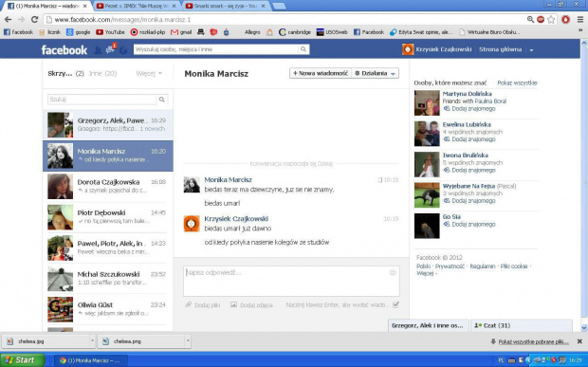Open the rozkład-pkp bookmark

pos(148,32)
